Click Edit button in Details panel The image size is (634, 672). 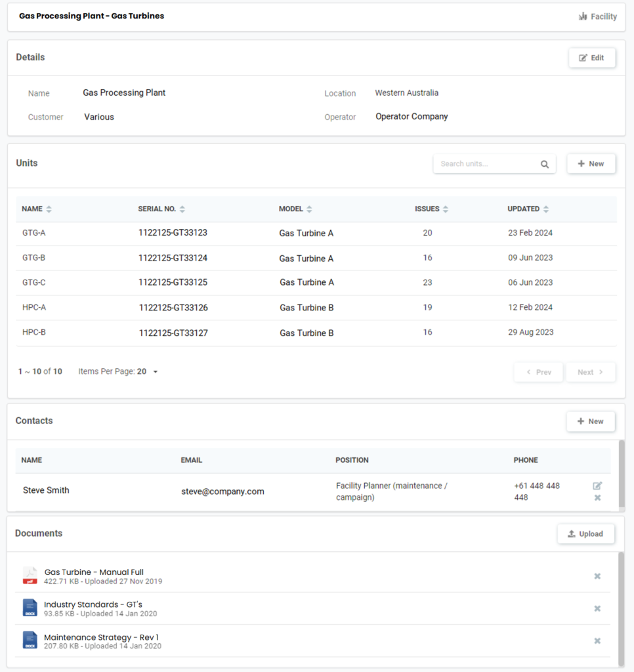click(591, 58)
